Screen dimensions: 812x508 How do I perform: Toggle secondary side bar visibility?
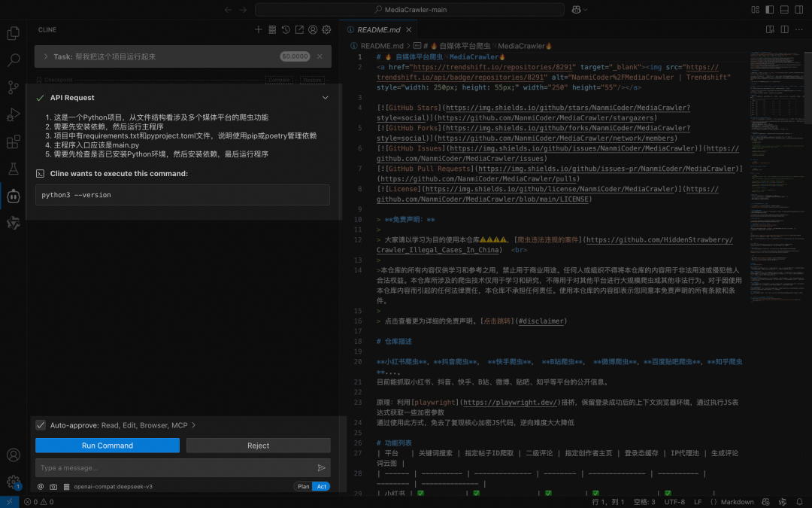[x=799, y=9]
